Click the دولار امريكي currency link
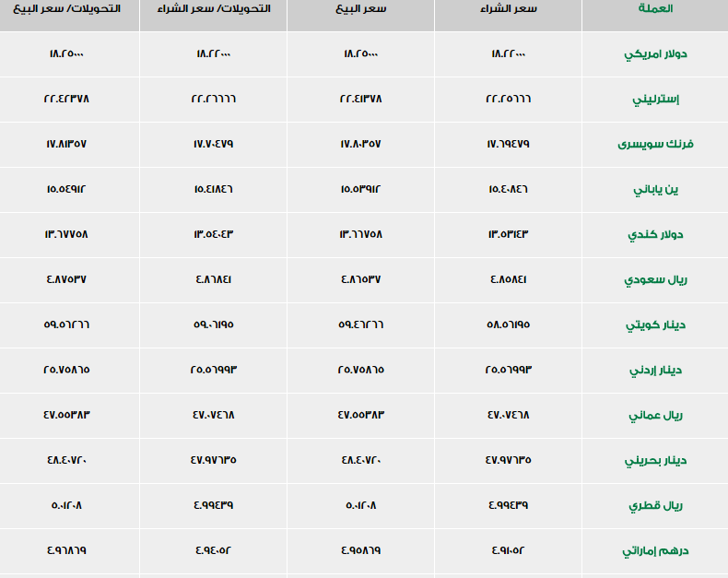 [655, 54]
